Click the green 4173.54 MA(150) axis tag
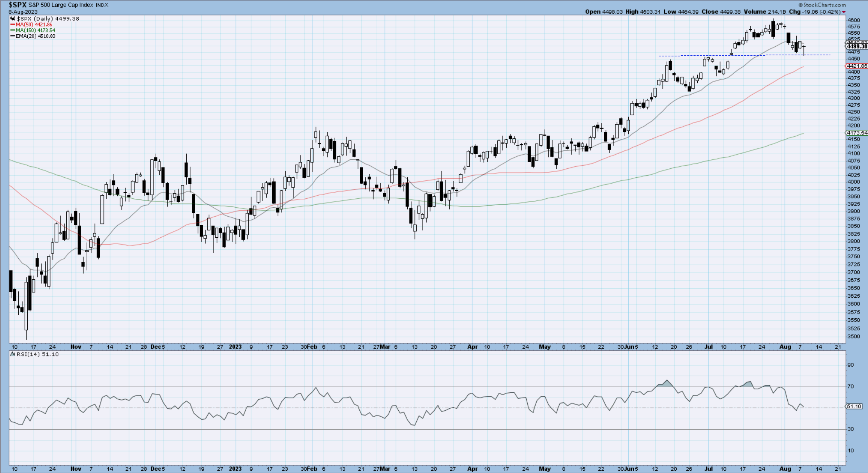868x473 pixels. [x=857, y=133]
